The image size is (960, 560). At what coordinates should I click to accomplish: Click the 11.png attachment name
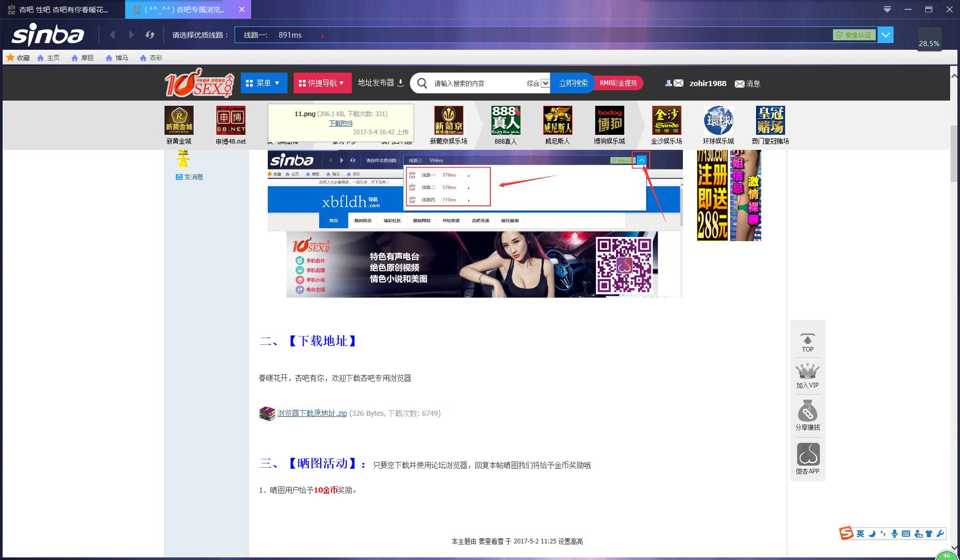point(305,114)
